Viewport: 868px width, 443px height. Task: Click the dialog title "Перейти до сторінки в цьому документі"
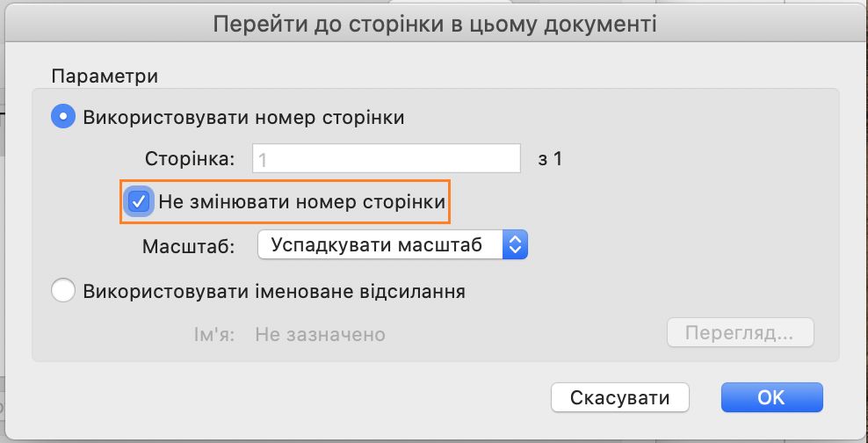[435, 25]
